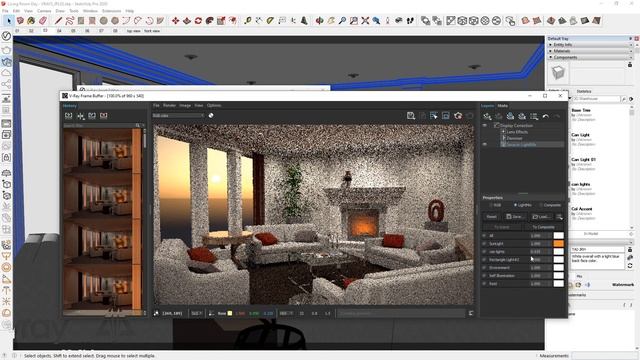Toggle the can lights checkbox
The height and width of the screenshot is (360, 640).
click(x=484, y=252)
